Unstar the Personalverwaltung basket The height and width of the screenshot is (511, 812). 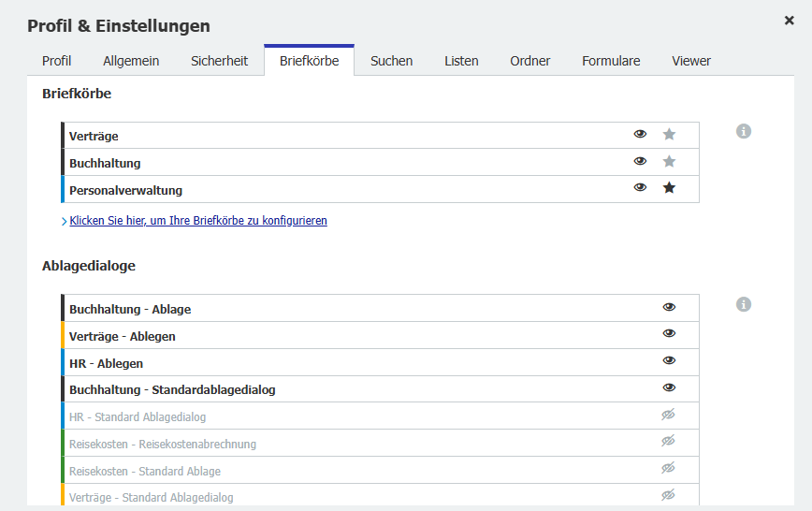[669, 188]
